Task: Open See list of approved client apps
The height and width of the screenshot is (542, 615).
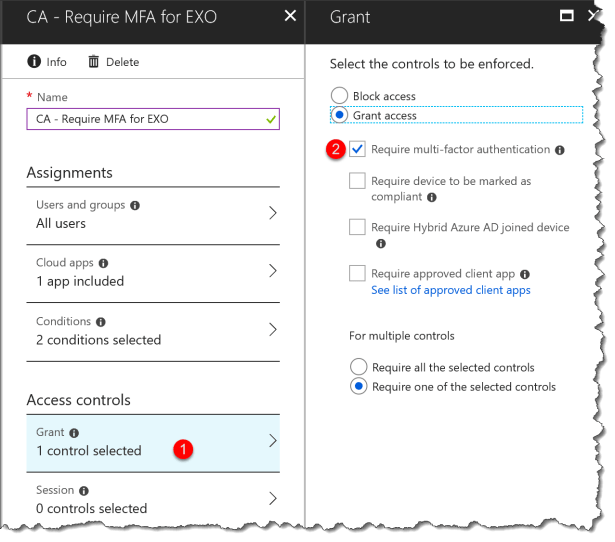Action: pos(450,290)
